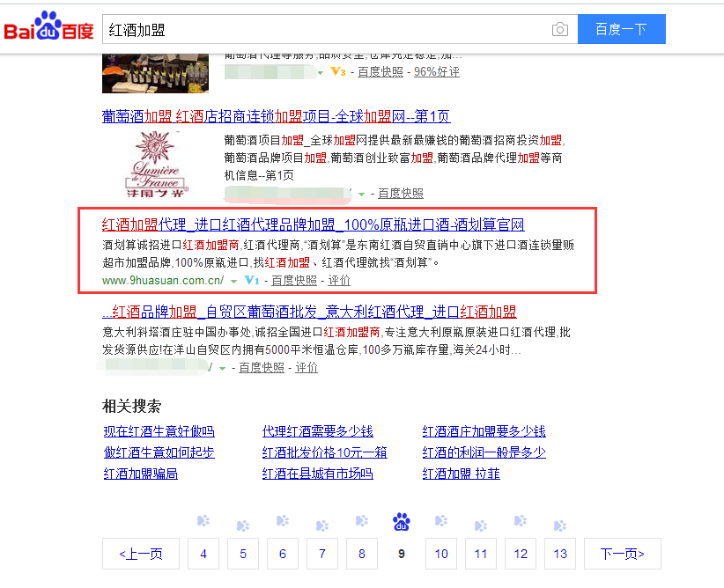This screenshot has height=588, width=724.
Task: Go to results page 6
Action: [x=283, y=554]
